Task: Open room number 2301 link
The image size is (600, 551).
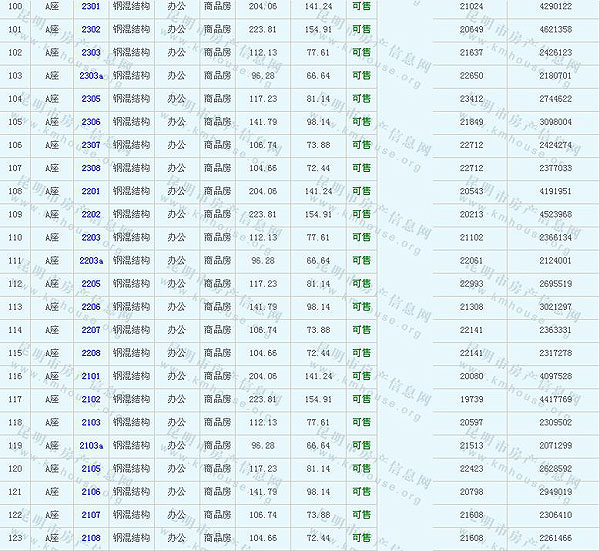Action: pos(91,6)
